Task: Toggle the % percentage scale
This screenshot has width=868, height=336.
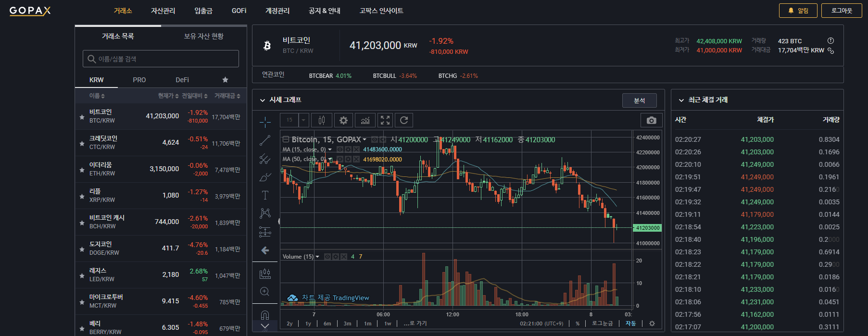Action: pos(578,324)
